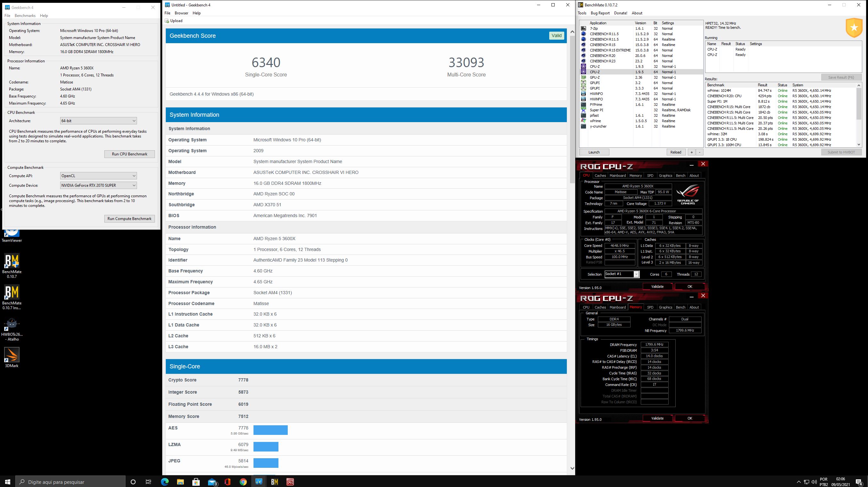The image size is (868, 487).
Task: Open Microsoft Store from taskbar
Action: coord(196,482)
